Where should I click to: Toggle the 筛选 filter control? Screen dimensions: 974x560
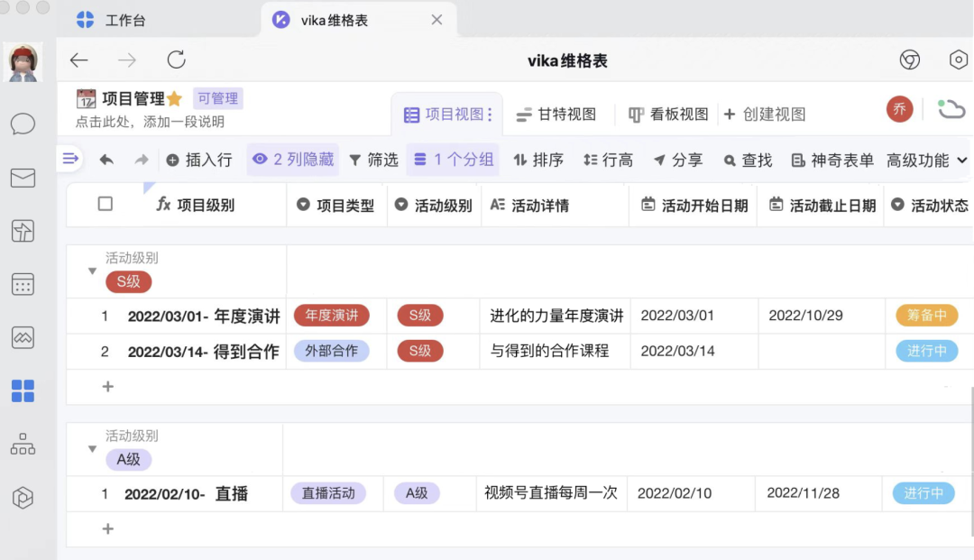(x=373, y=160)
